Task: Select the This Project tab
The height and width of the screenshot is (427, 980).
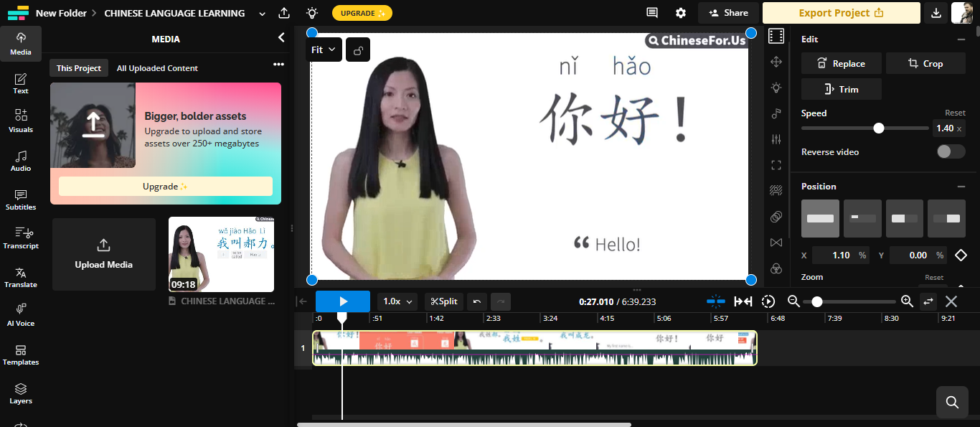Action: pyautogui.click(x=78, y=67)
